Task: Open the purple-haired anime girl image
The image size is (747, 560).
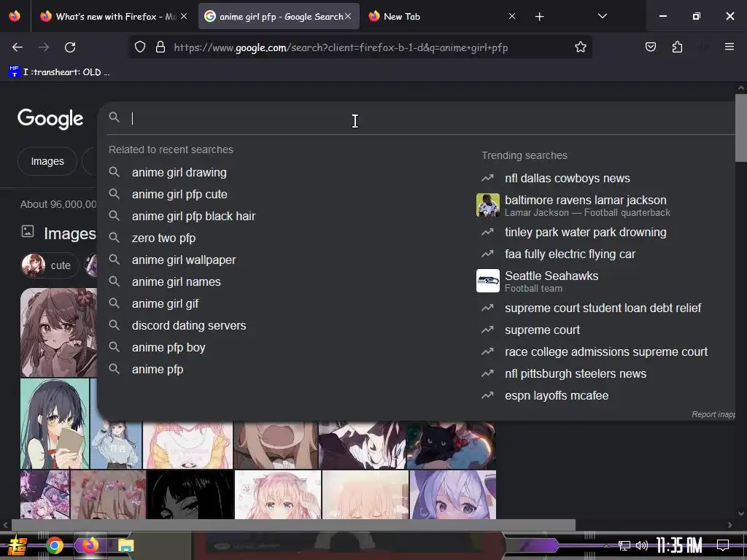Action: point(453,495)
